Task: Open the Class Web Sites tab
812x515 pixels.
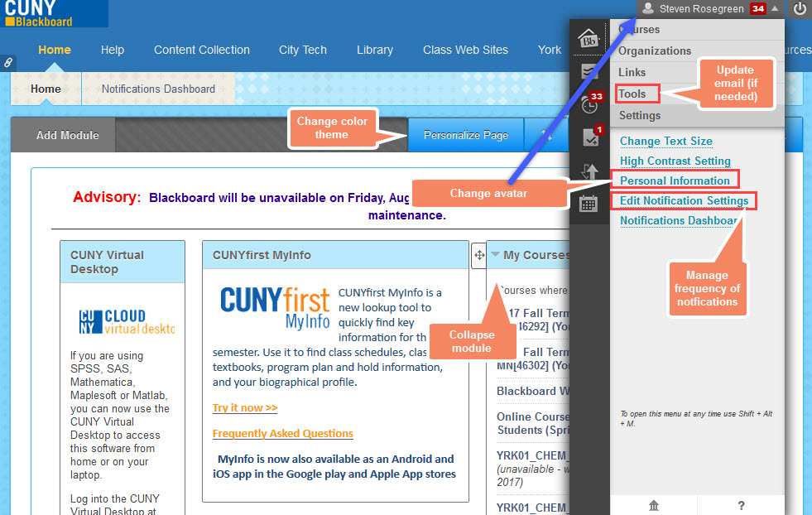Action: click(465, 50)
